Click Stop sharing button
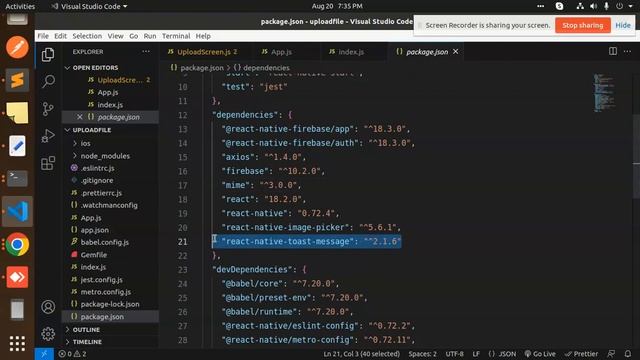 point(582,25)
